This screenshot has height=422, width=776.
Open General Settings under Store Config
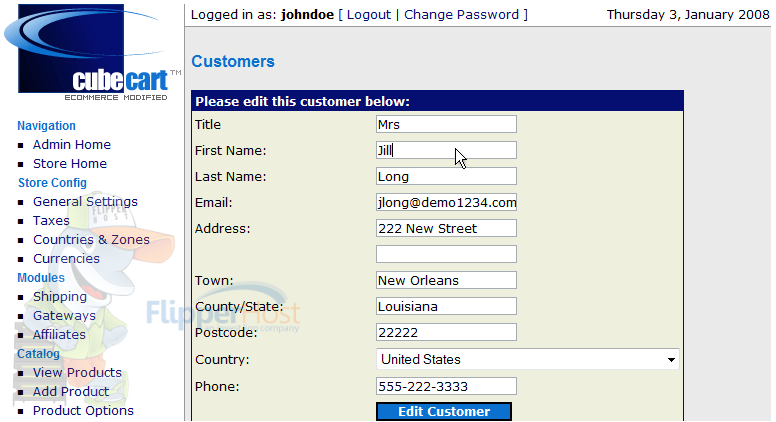[85, 202]
